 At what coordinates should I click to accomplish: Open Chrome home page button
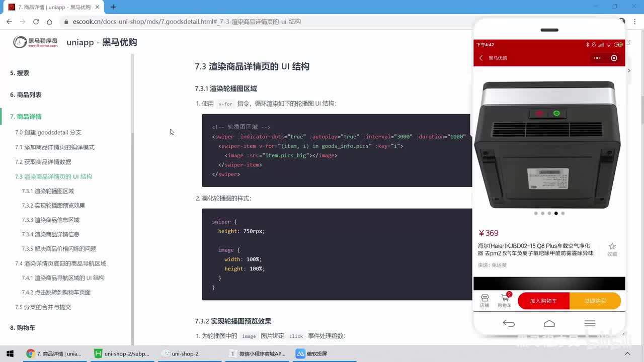pos(49,22)
